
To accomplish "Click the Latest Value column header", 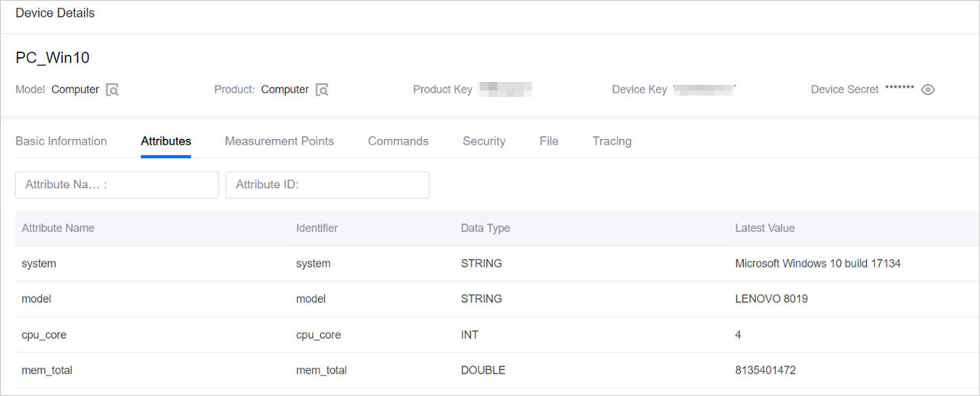I will [x=764, y=229].
